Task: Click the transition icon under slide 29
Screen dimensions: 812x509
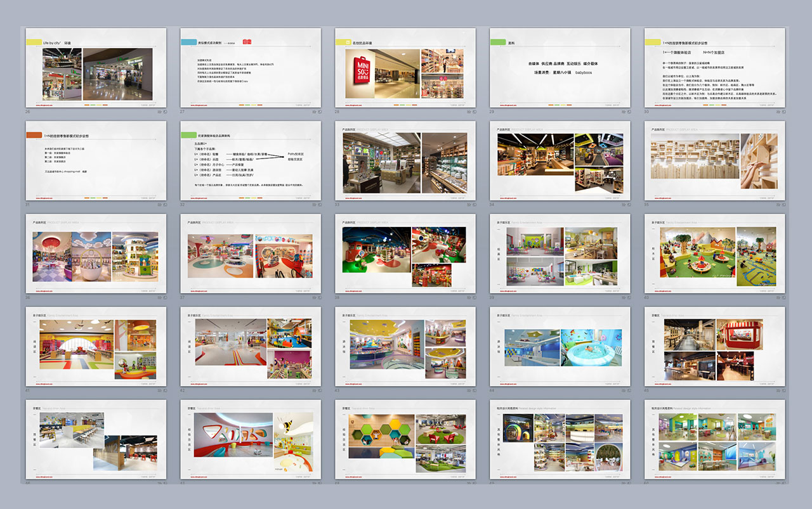Action: click(629, 112)
